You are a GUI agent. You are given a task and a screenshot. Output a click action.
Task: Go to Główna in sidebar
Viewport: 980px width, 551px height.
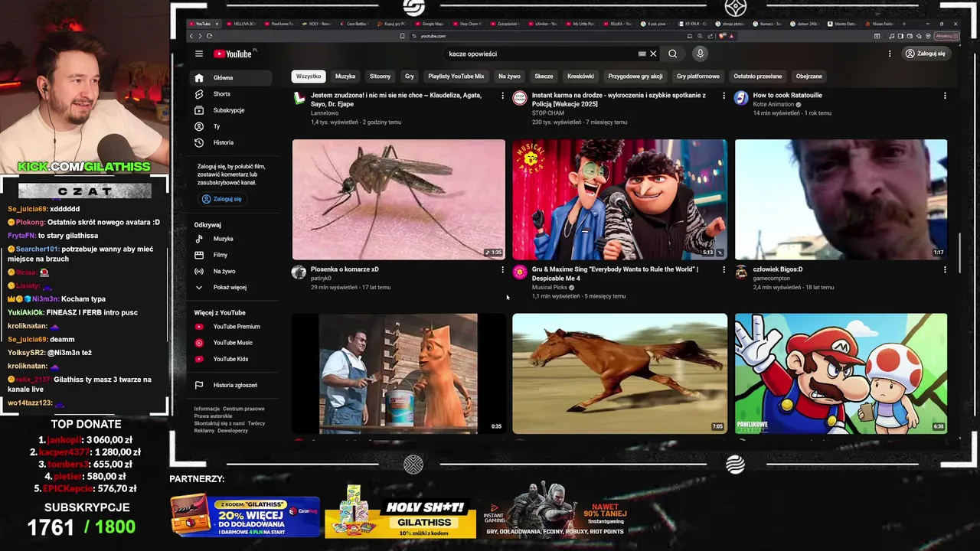230,77
